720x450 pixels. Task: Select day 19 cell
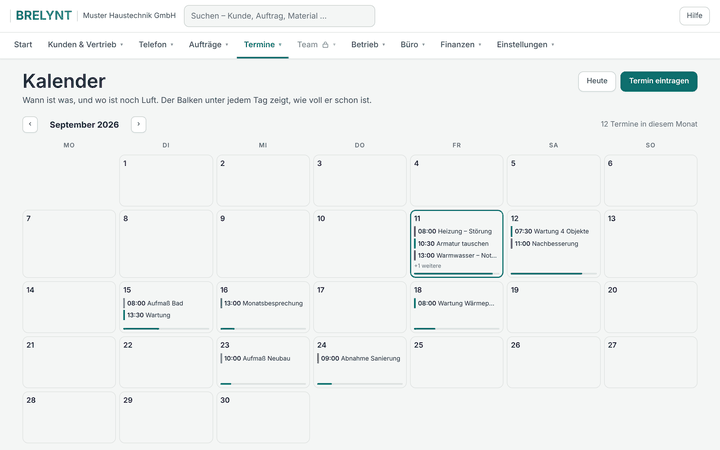tap(553, 307)
